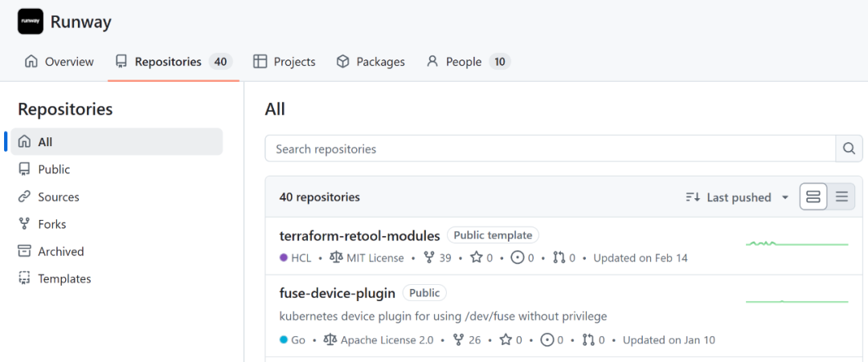This screenshot has height=362, width=868.
Task: Open fuse-device-plugin repository link
Action: point(338,293)
